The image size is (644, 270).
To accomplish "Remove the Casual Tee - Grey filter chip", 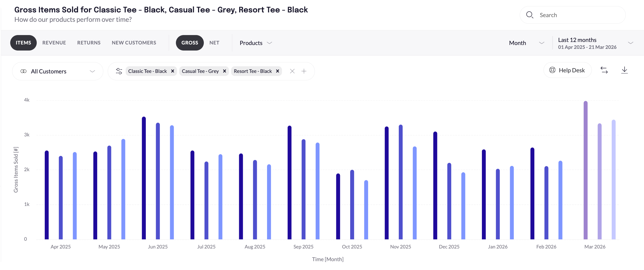I will (x=225, y=71).
